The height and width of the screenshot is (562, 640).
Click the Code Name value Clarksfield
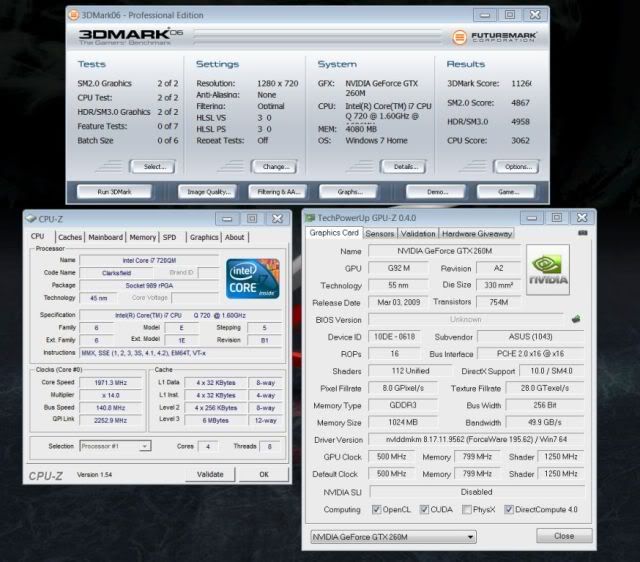click(x=116, y=273)
